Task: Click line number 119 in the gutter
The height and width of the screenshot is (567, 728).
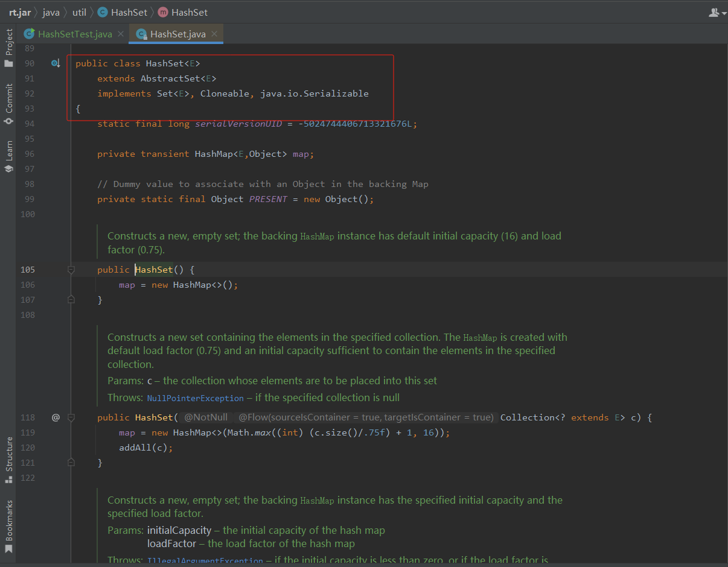Action: point(28,432)
